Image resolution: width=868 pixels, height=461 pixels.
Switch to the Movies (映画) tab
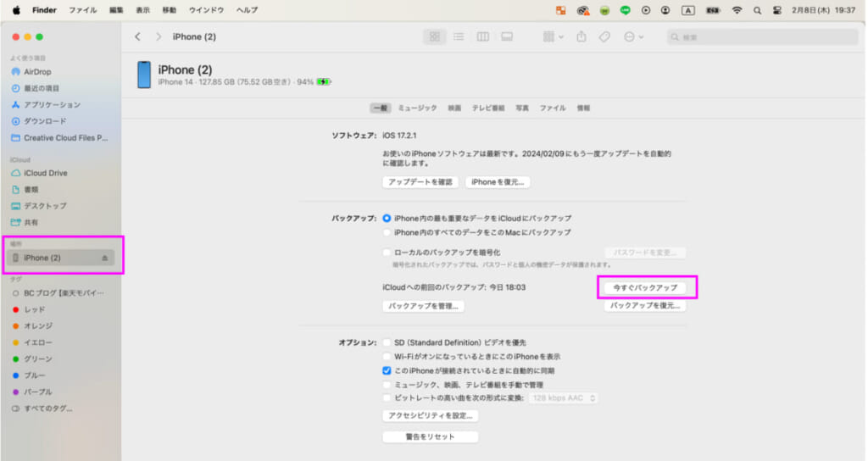click(x=454, y=108)
